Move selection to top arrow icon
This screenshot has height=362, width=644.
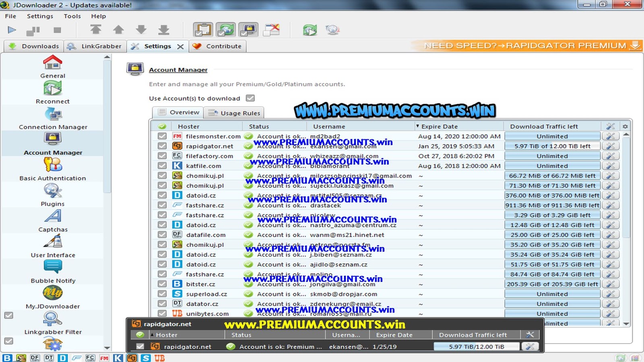(x=95, y=29)
